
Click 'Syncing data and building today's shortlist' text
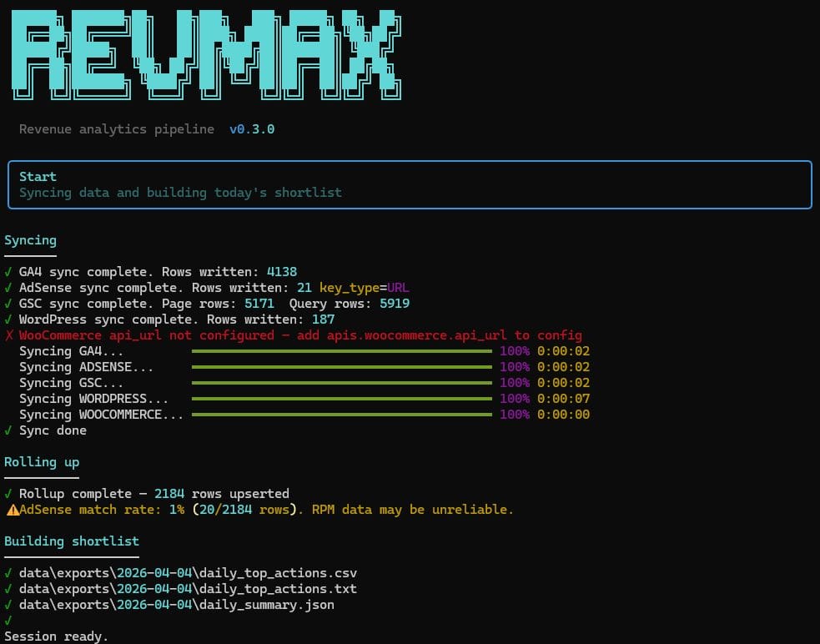180,193
